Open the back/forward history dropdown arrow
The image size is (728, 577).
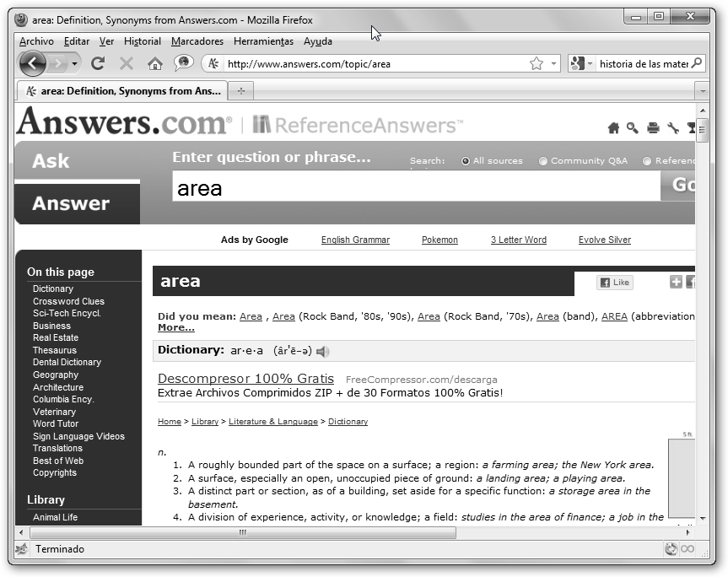[x=75, y=63]
